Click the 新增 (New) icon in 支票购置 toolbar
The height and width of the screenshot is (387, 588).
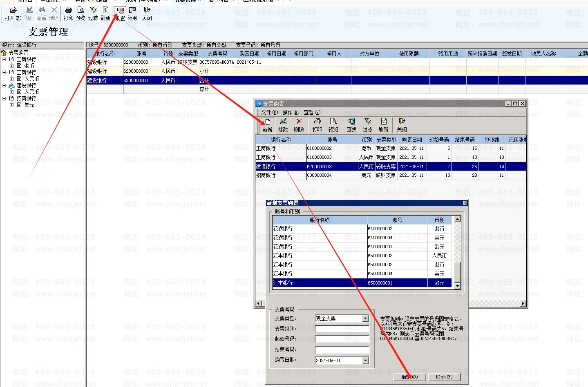point(267,125)
